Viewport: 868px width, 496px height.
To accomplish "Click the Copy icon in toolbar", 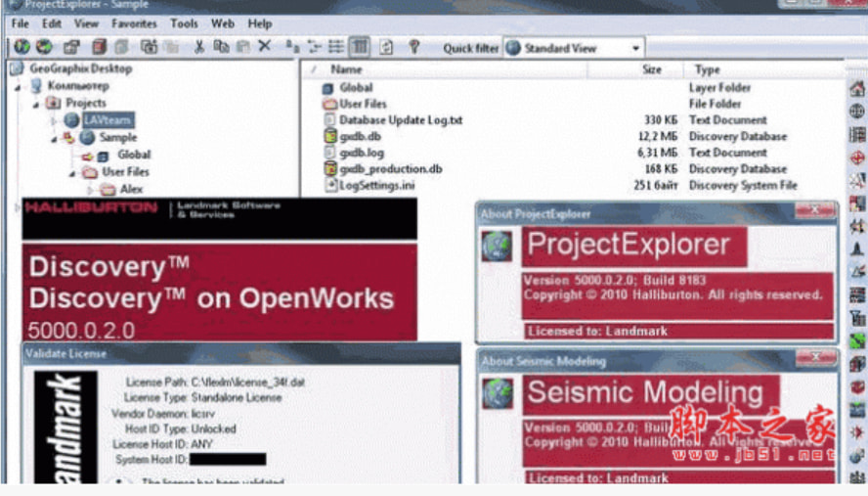I will pyautogui.click(x=221, y=46).
